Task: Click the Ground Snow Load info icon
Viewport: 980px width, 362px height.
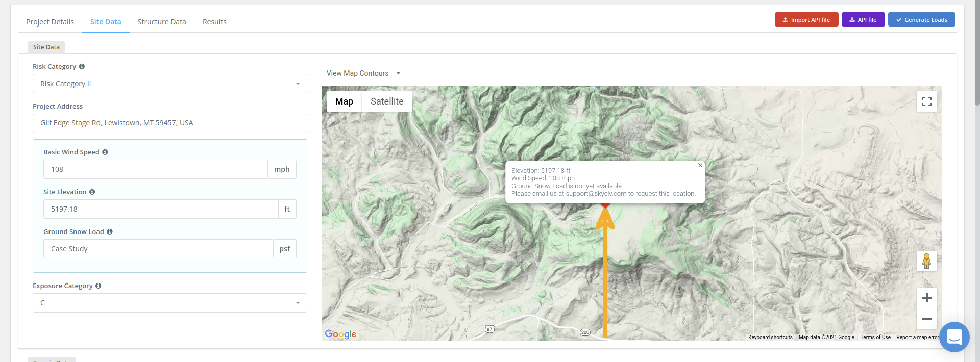Action: [110, 232]
